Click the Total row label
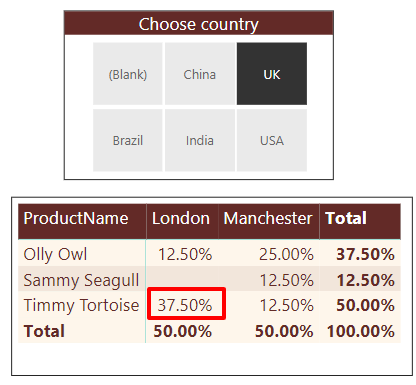 coord(44,331)
